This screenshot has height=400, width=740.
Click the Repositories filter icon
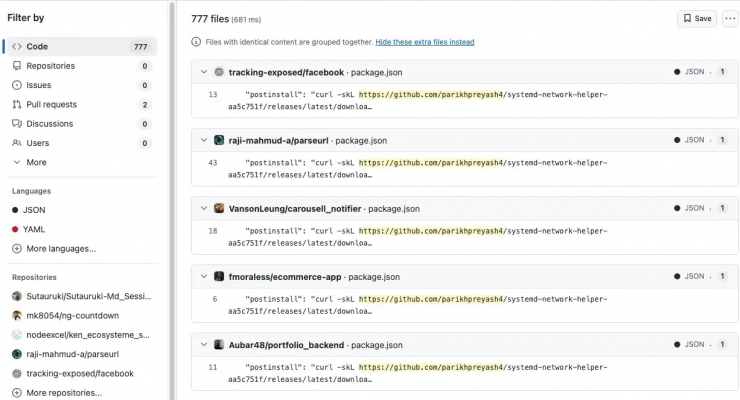(x=17, y=66)
